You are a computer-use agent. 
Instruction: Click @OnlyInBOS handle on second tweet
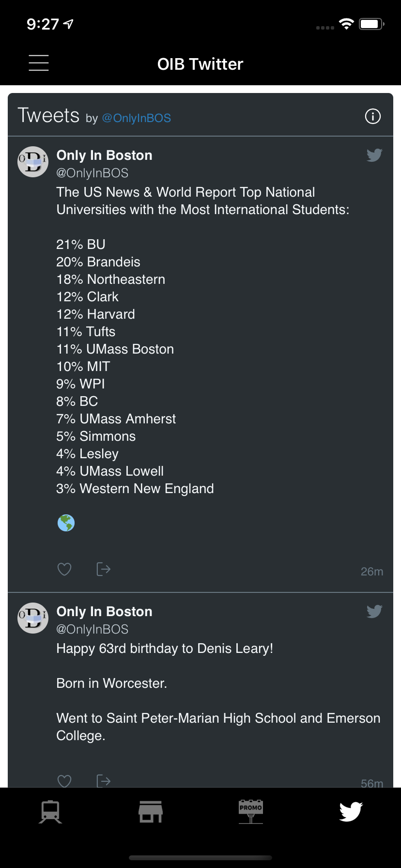click(92, 629)
